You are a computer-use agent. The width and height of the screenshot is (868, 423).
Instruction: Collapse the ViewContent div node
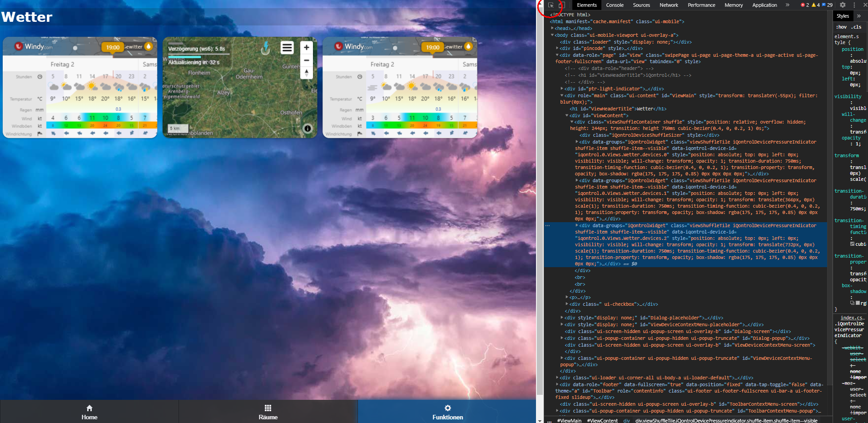point(567,115)
